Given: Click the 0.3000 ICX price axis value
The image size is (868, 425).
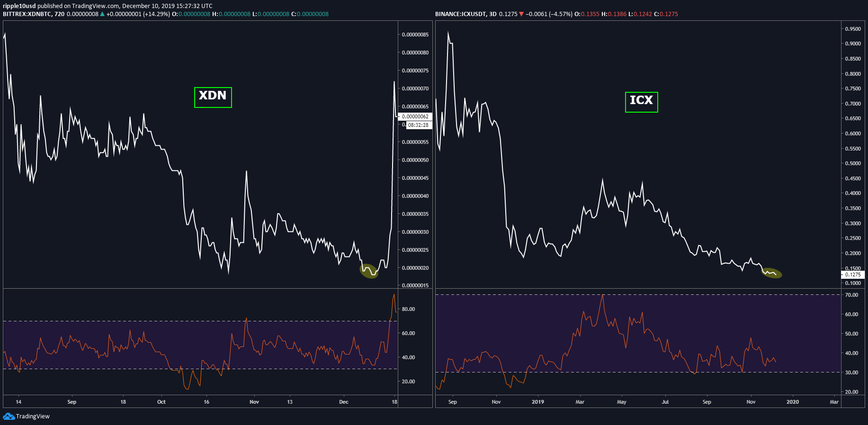Looking at the screenshot, I should pyautogui.click(x=853, y=223).
